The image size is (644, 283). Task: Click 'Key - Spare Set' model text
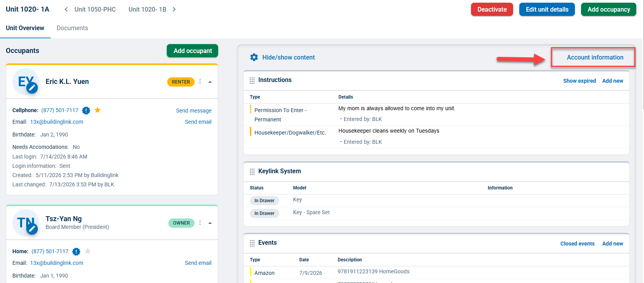point(311,212)
